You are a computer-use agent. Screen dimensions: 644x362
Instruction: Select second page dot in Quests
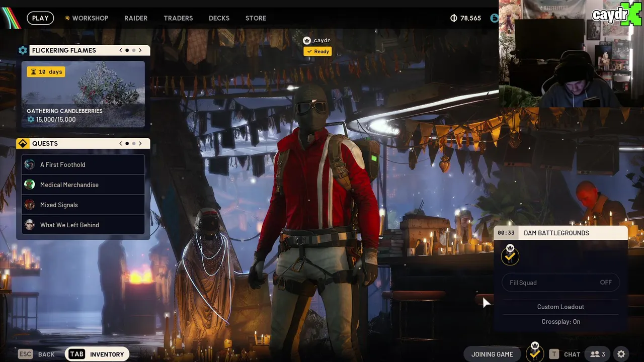coord(134,143)
